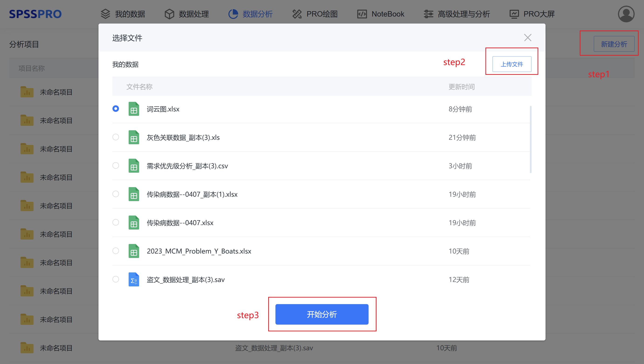Select the 词云图.xlsx radio button
The image size is (644, 364).
click(115, 109)
